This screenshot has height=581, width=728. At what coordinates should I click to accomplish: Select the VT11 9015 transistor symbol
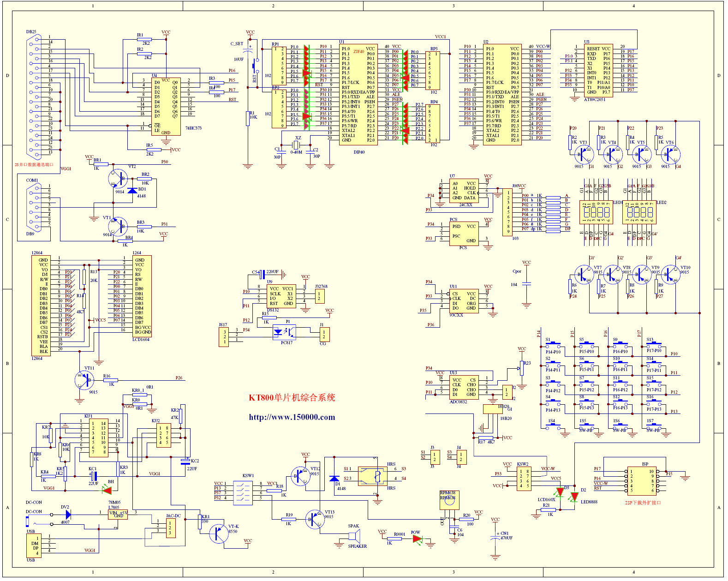pyautogui.click(x=84, y=380)
